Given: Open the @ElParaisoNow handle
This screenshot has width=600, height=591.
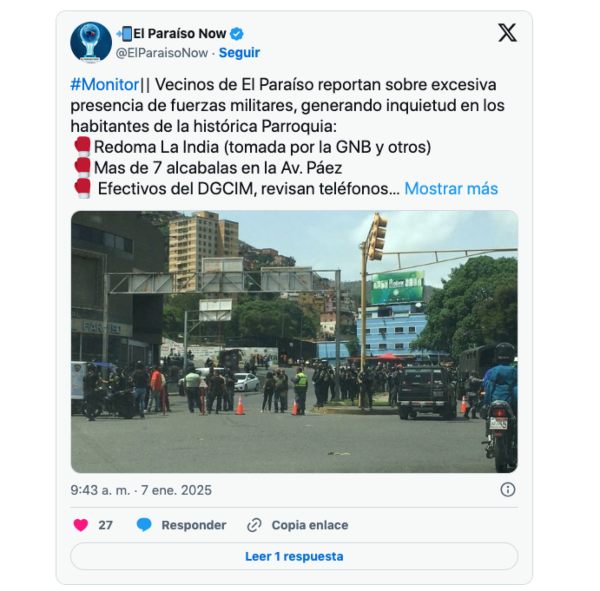Looking at the screenshot, I should (162, 53).
